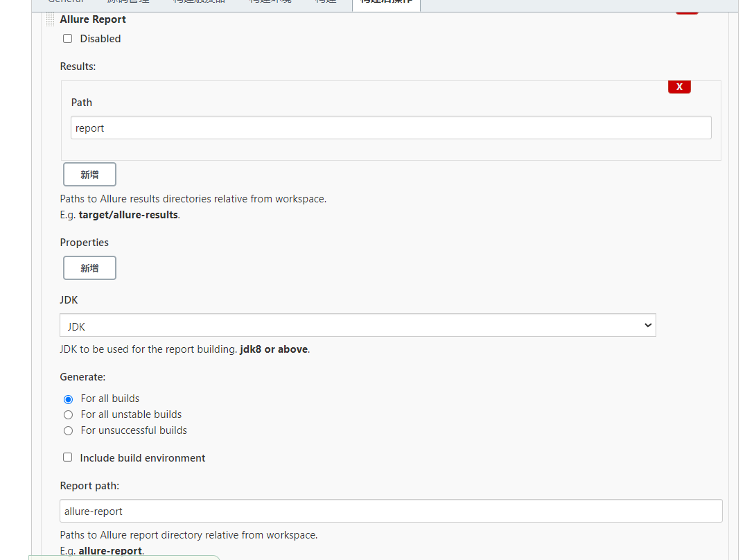Click the 'target/allure-results' example text
This screenshot has height=560, width=754.
point(128,215)
